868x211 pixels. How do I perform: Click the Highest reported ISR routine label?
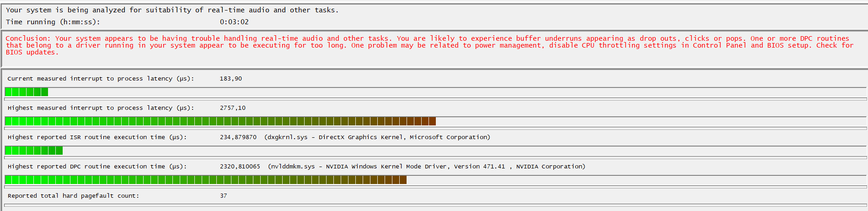pyautogui.click(x=97, y=137)
